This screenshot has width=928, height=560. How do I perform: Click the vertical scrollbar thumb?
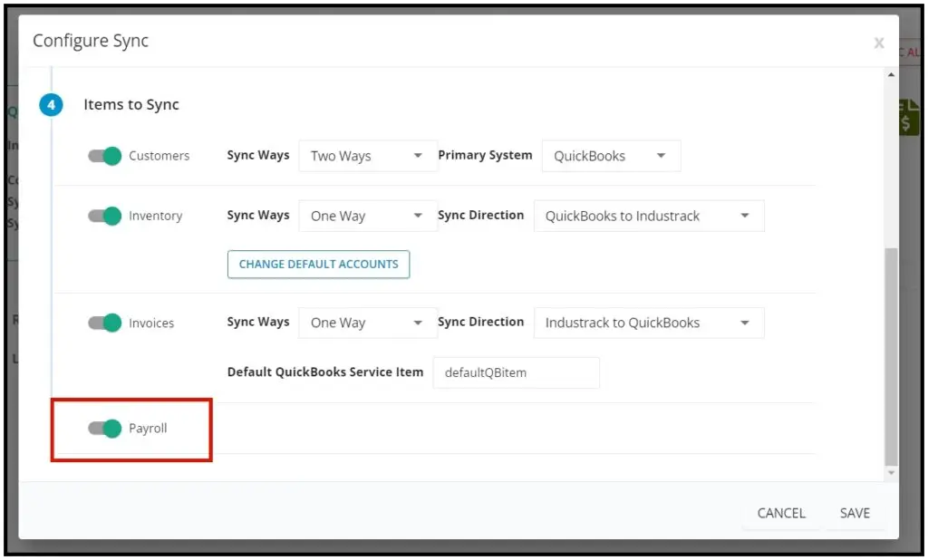[891, 357]
